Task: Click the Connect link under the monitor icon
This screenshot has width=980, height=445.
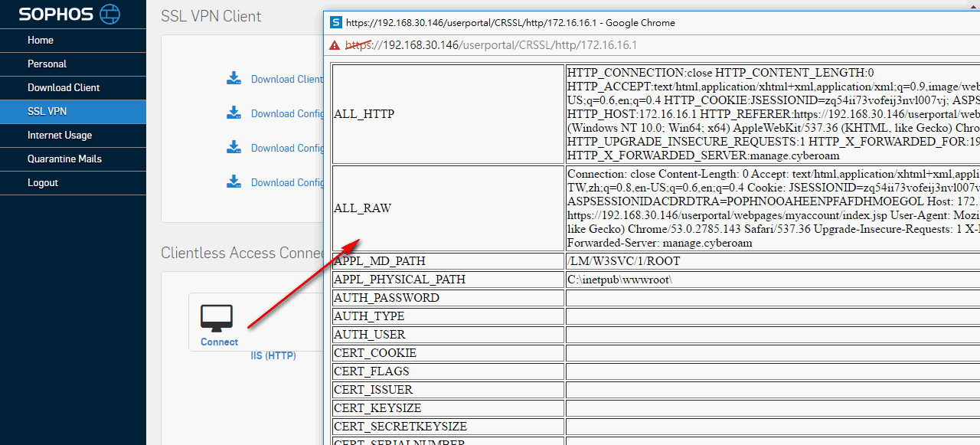Action: coord(220,342)
